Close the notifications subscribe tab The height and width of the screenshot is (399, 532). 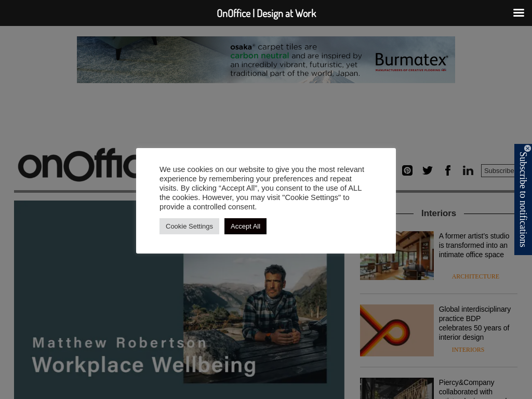point(527,148)
